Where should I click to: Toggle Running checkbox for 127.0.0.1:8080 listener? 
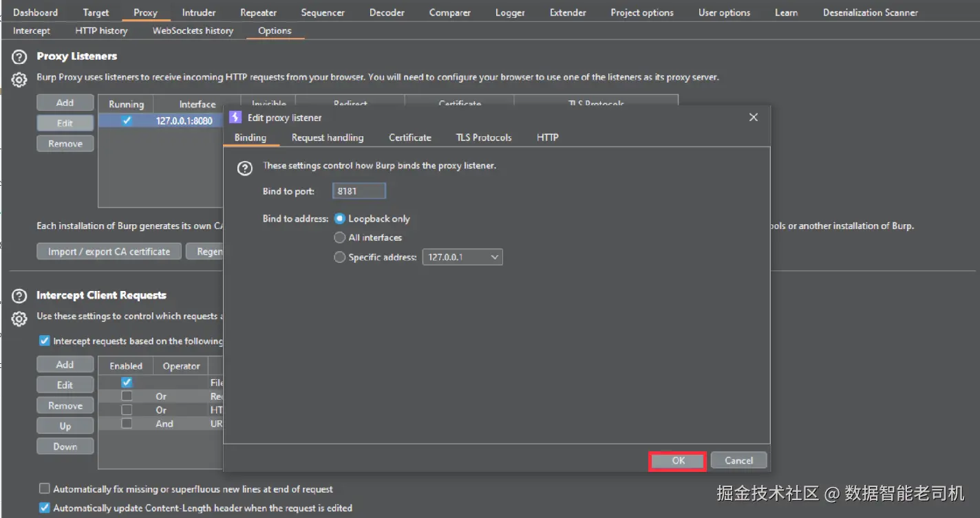tap(127, 120)
